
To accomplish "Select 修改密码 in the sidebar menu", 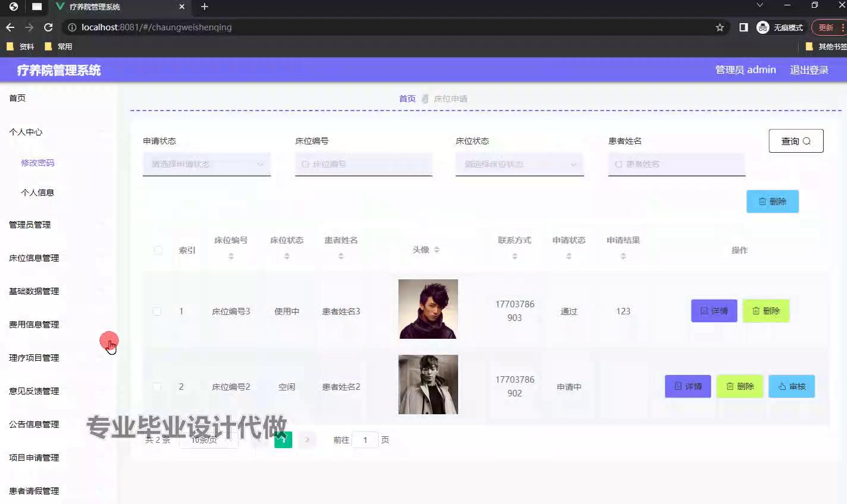I will (x=37, y=163).
